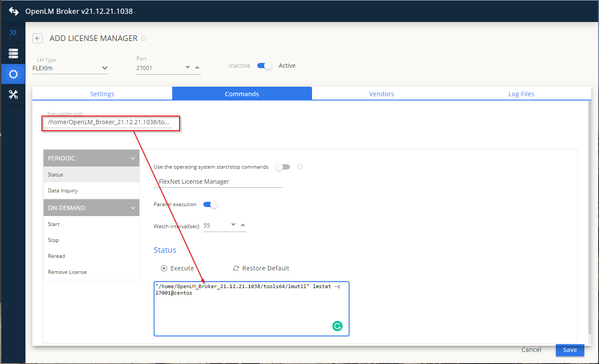Click the info icon next to Add License Manager
Viewport: 599px width, 364px height.
click(144, 38)
